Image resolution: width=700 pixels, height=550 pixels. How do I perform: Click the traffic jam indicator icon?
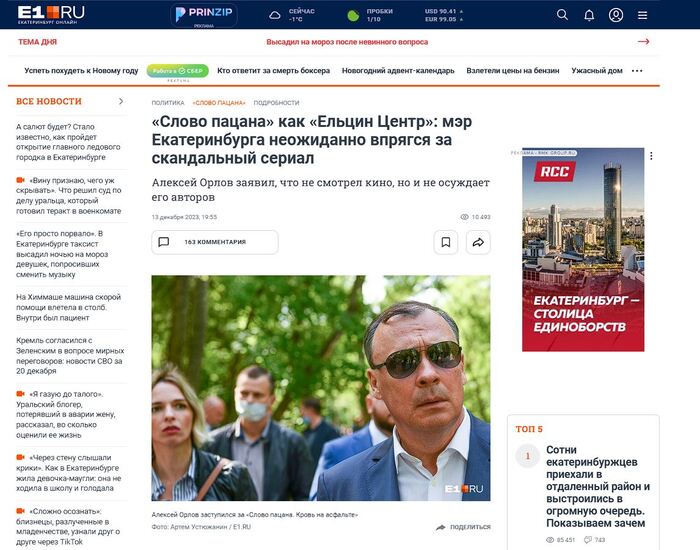(353, 16)
